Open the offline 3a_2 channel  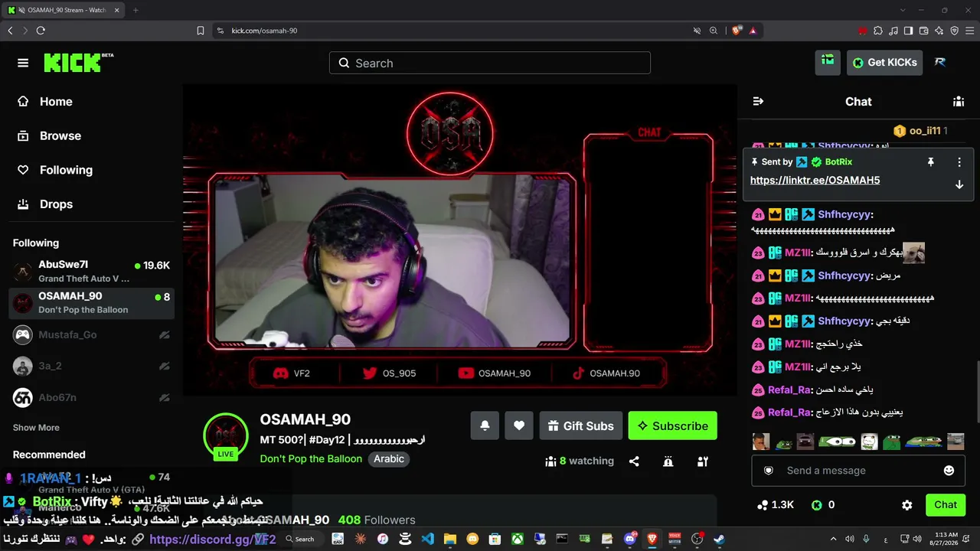[x=91, y=366]
